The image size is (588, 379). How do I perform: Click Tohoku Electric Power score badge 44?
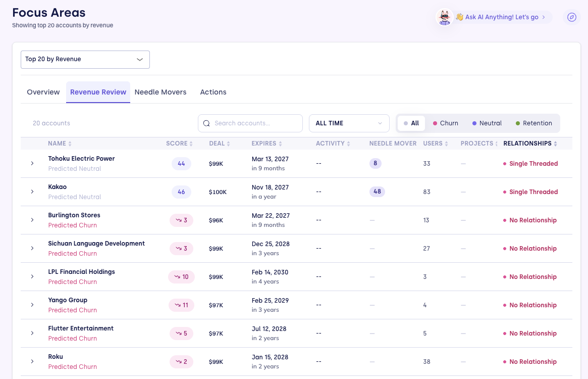pyautogui.click(x=182, y=164)
